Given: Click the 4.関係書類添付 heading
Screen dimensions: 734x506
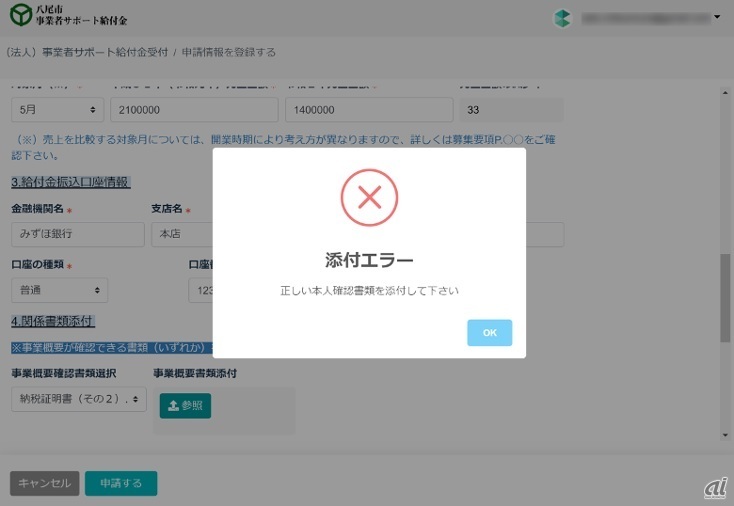Looking at the screenshot, I should (53, 321).
